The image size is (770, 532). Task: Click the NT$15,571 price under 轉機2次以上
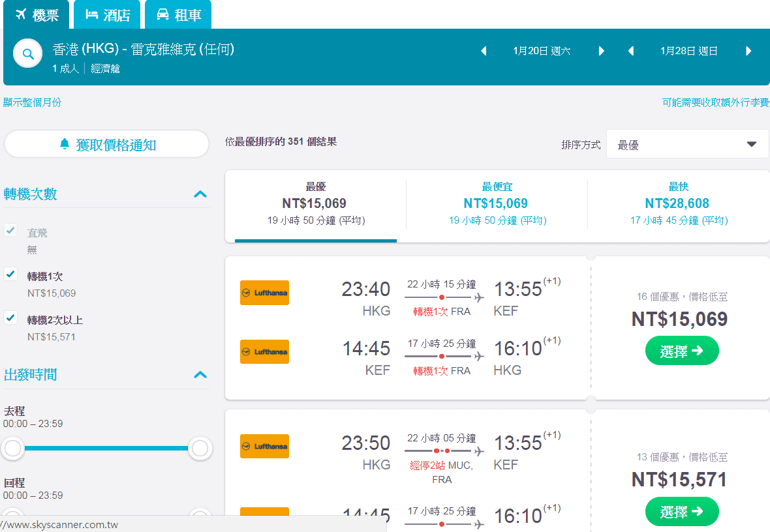click(52, 336)
